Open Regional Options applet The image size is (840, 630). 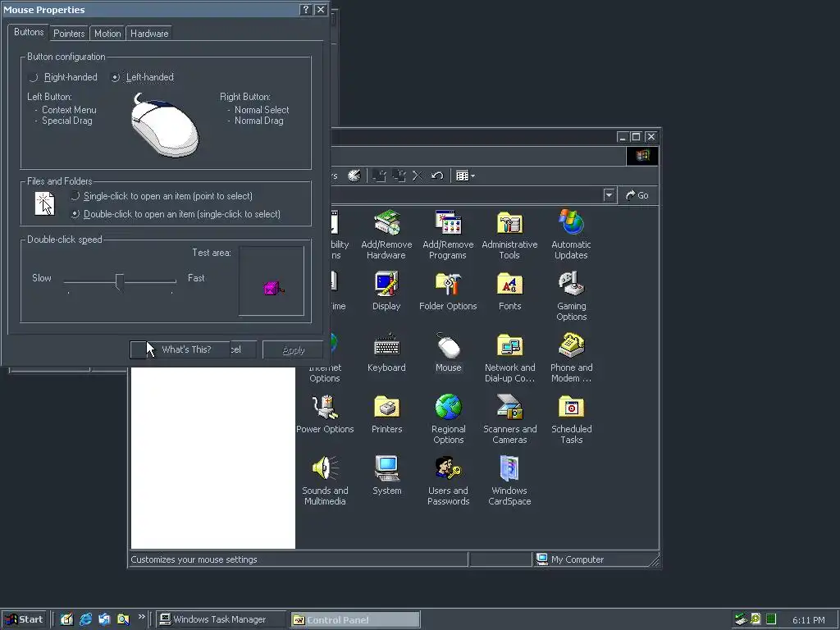pos(449,419)
